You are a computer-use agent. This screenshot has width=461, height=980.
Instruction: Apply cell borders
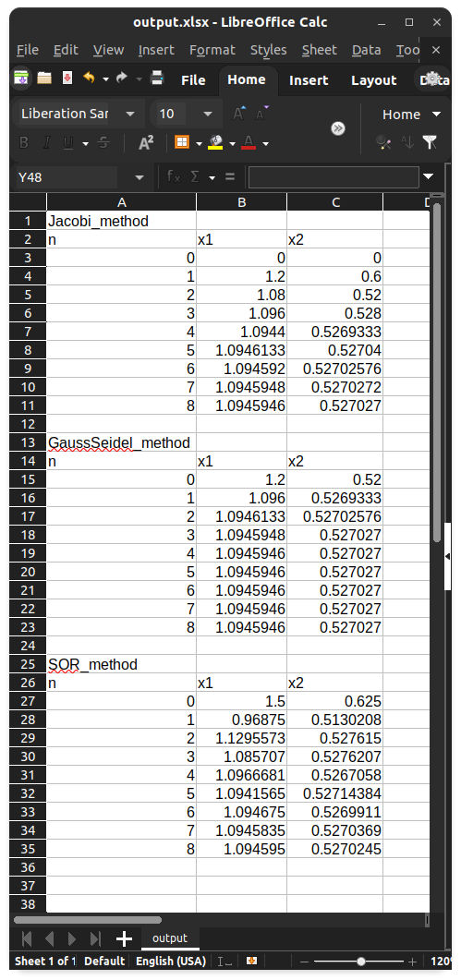[x=181, y=143]
